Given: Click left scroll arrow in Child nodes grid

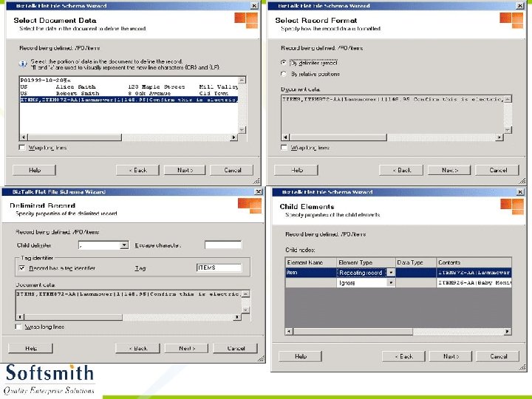Looking at the screenshot, I should point(289,331).
